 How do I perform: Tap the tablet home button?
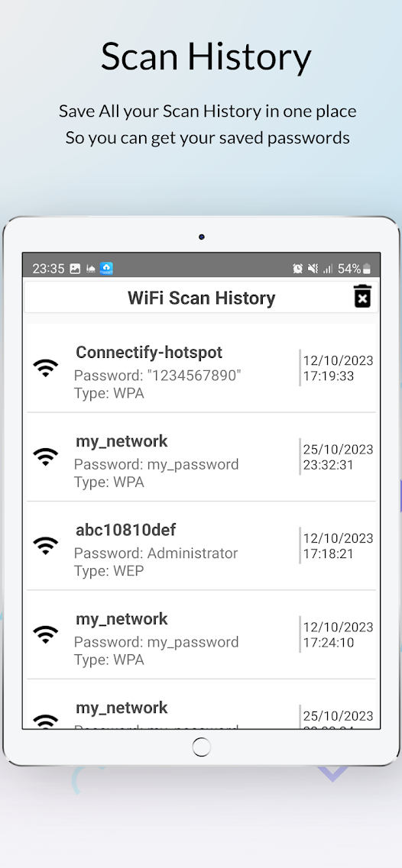click(201, 747)
